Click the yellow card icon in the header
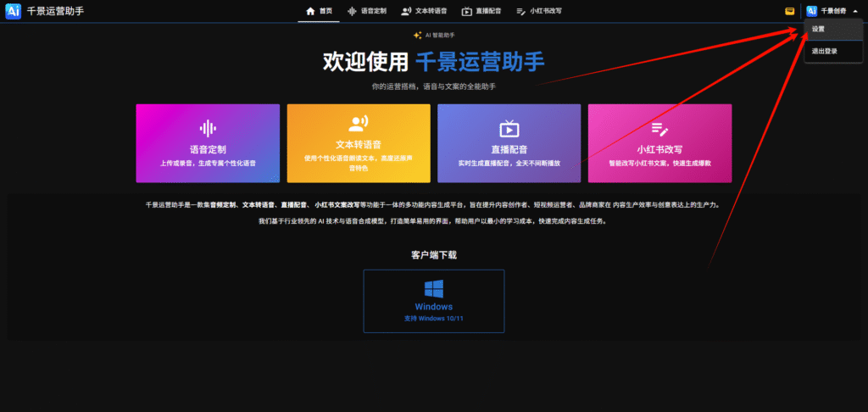Viewport: 868px width, 412px height. [789, 11]
